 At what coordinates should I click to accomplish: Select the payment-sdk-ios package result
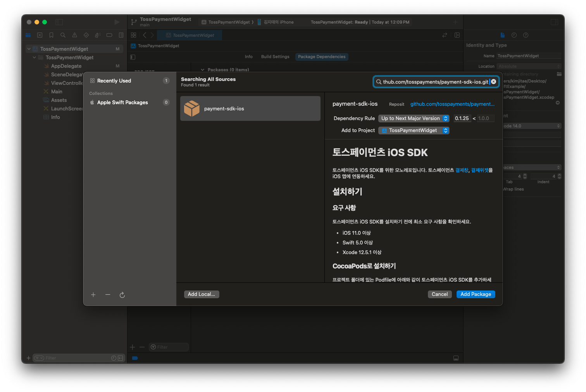[250, 108]
